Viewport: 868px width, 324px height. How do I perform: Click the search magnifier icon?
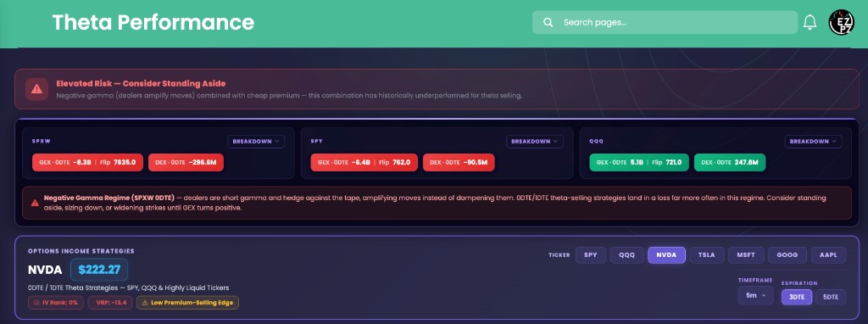pyautogui.click(x=548, y=23)
